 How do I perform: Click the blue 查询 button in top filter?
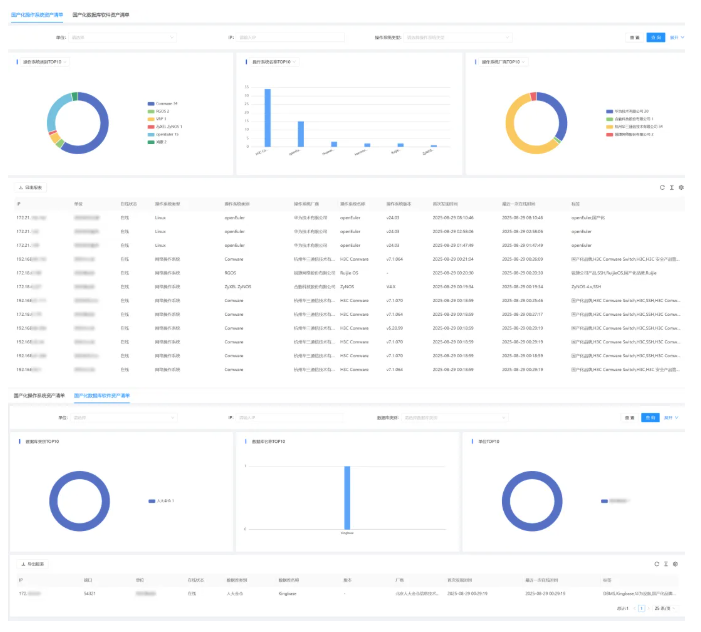point(655,37)
